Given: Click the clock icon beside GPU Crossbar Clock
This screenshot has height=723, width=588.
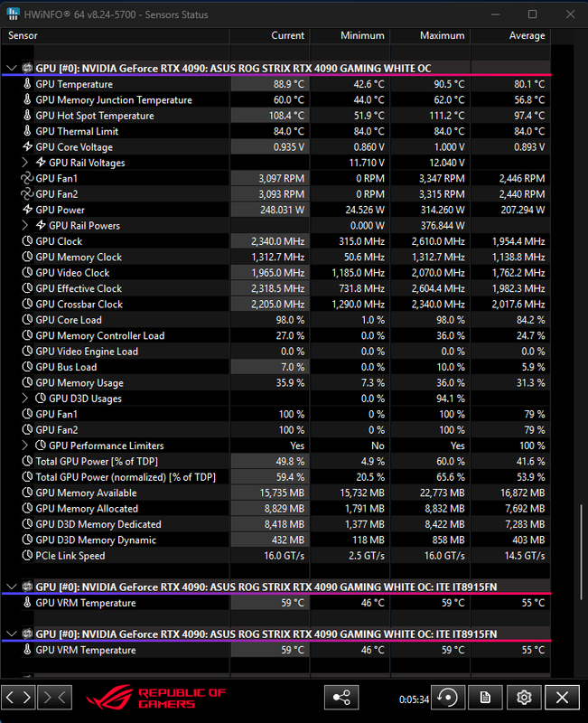Looking at the screenshot, I should click(27, 304).
